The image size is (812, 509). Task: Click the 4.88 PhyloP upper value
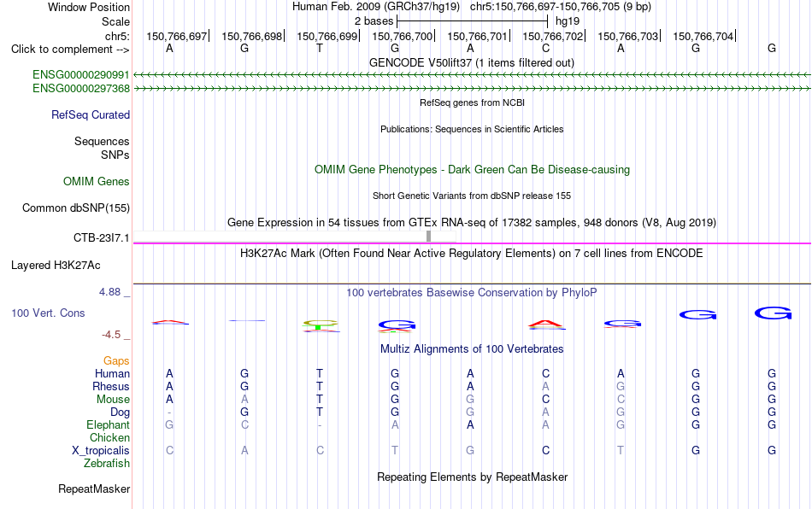tap(109, 292)
